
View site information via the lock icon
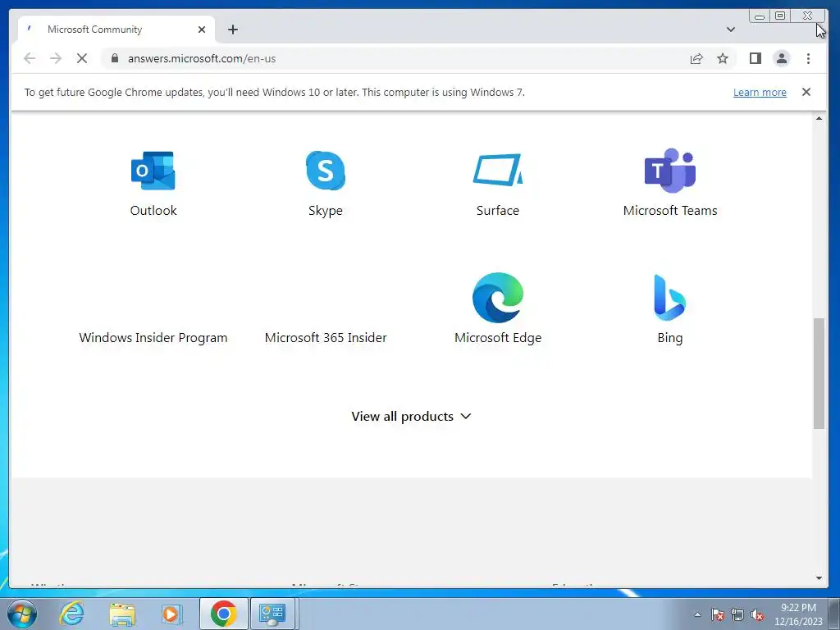(x=115, y=58)
